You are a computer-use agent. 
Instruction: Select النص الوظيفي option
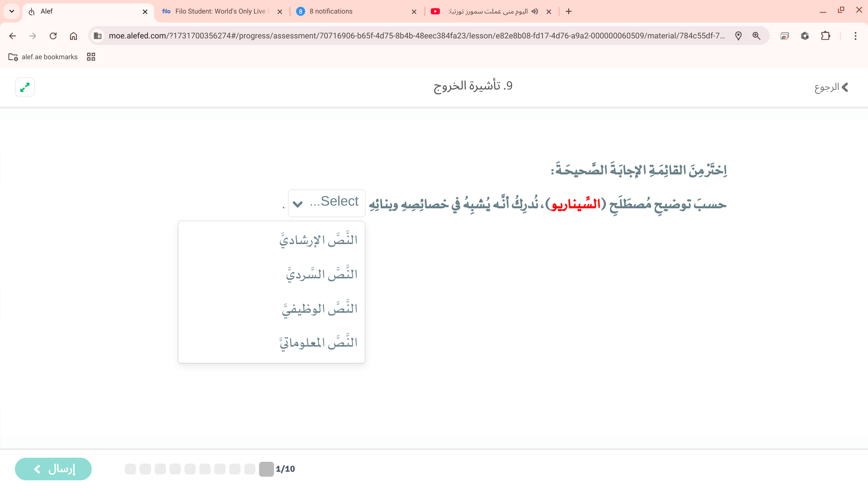tap(320, 308)
